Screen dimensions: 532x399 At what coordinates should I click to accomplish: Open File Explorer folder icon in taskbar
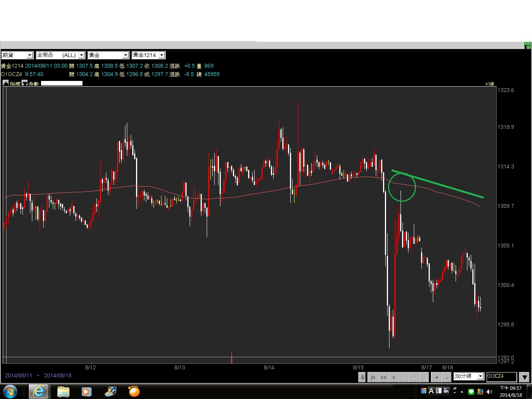(63, 391)
